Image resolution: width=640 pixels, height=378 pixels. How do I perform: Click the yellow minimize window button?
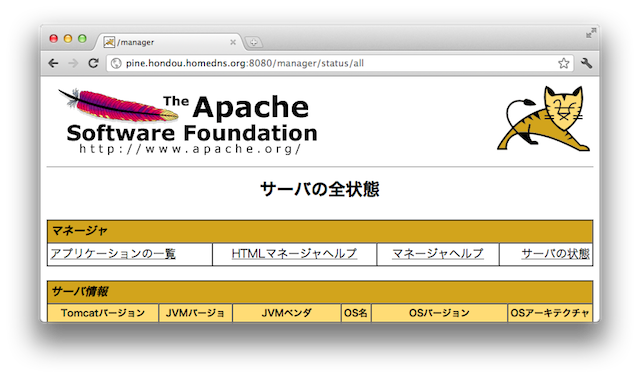(x=68, y=39)
